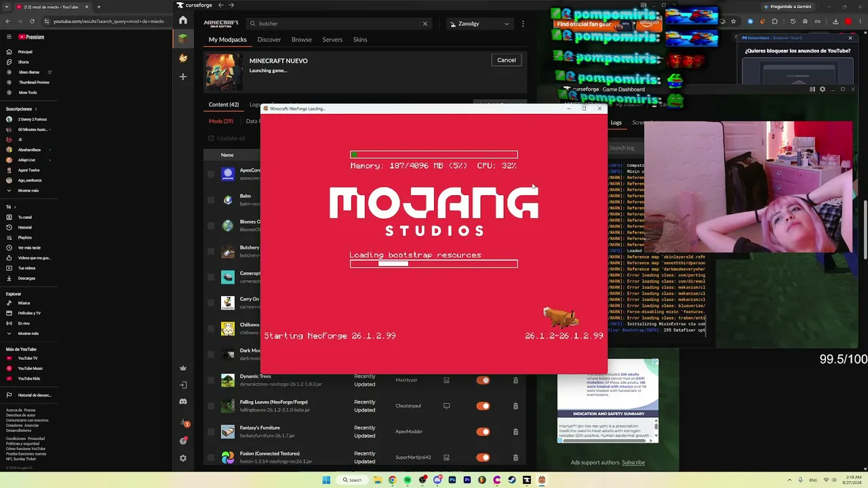This screenshot has height=488, width=868.
Task: Check the Falling Leaves row checkbox
Action: 211,406
